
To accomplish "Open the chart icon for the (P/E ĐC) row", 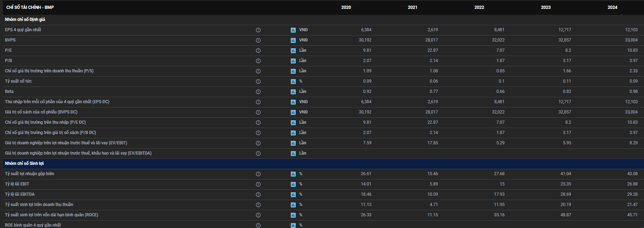I will coord(293,123).
